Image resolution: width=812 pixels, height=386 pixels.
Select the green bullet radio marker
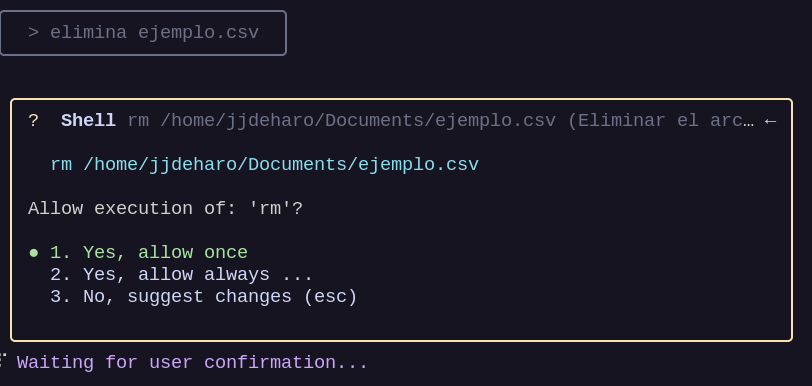point(34,253)
